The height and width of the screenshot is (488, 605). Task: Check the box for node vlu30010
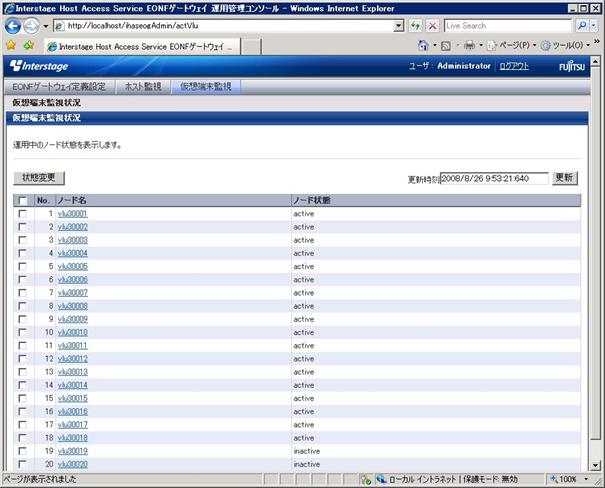(22, 332)
